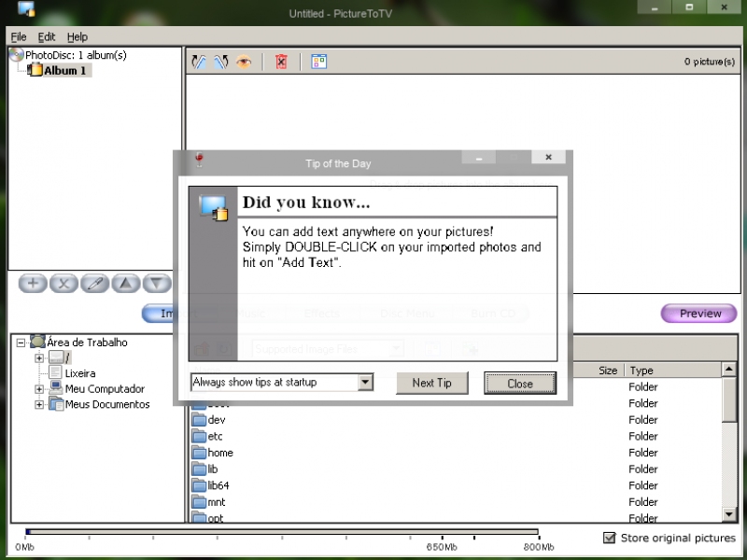The width and height of the screenshot is (747, 560).
Task: Open the File menu
Action: (x=19, y=37)
